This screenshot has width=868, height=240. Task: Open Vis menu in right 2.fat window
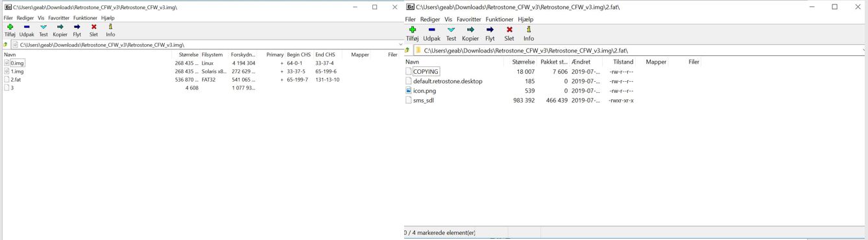448,19
